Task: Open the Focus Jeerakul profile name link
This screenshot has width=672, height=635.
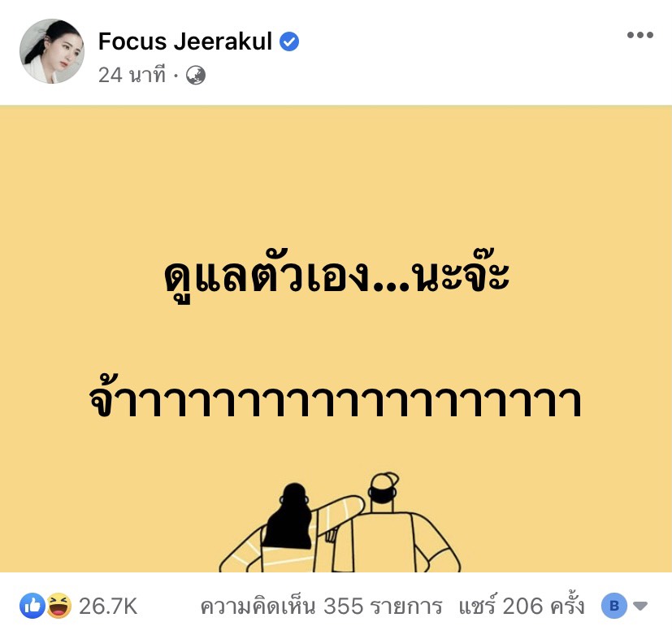Action: click(185, 41)
